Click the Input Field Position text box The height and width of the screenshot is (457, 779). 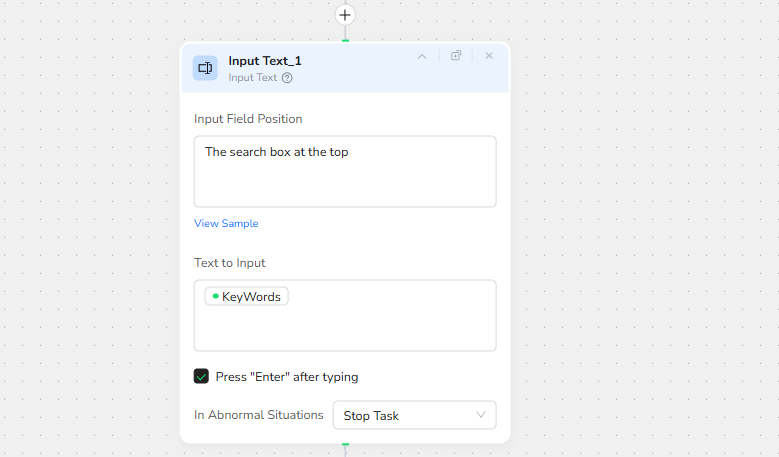point(345,171)
